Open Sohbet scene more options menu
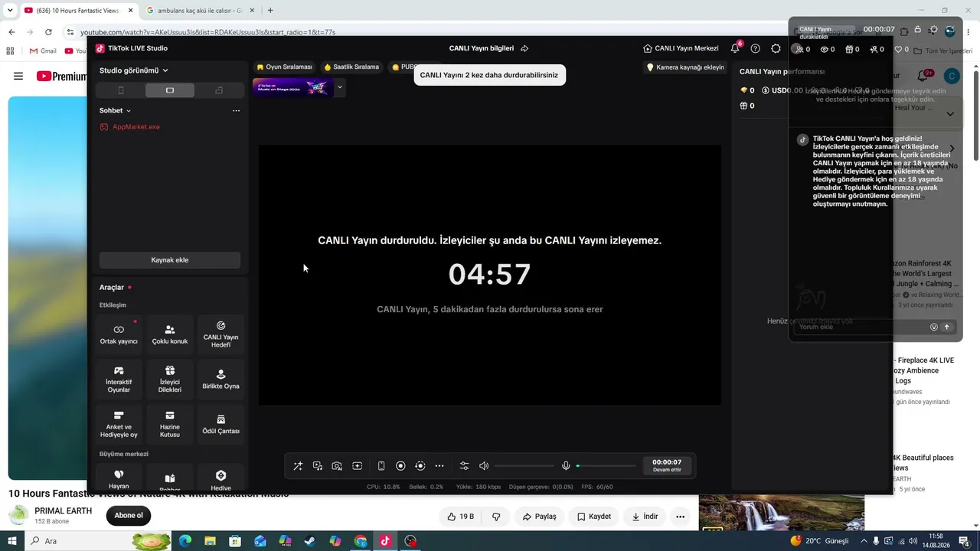This screenshot has width=980, height=551. [236, 110]
